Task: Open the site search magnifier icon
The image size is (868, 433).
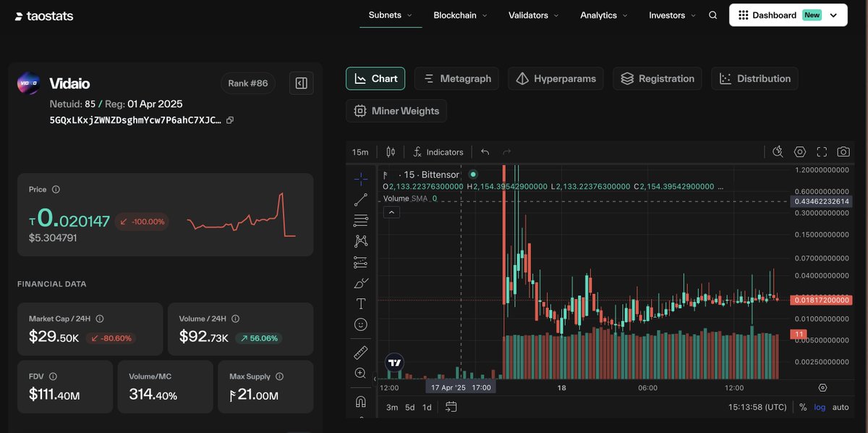Action: 712,15
